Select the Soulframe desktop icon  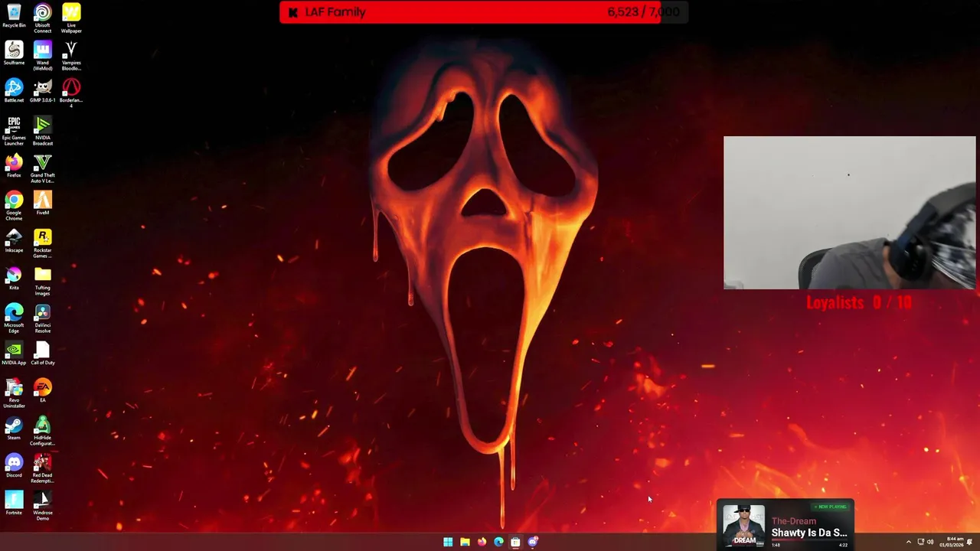14,53
